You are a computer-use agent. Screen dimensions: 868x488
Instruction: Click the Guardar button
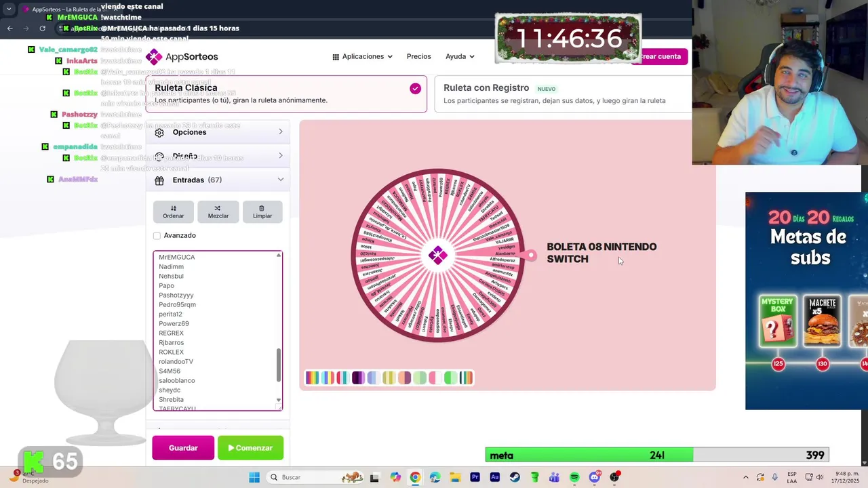click(x=183, y=448)
